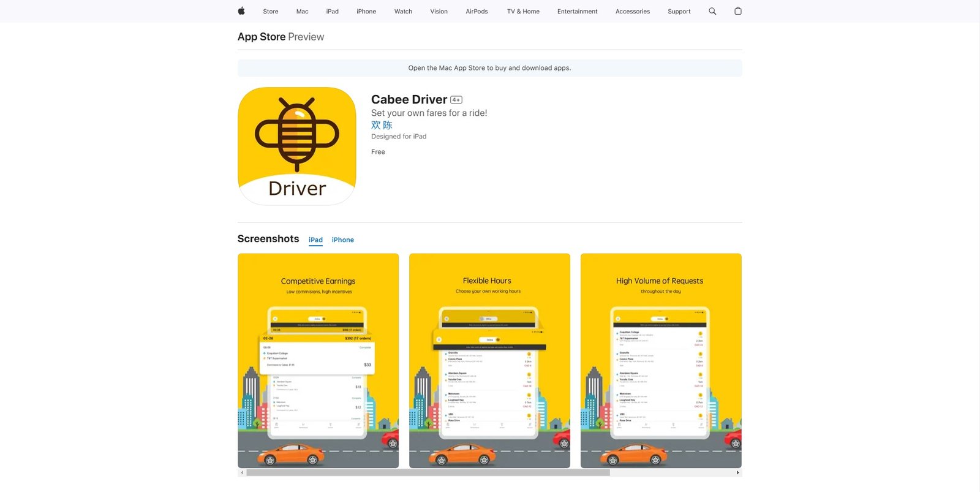Click the 'Designed for iPad' text
Viewport: 980px width, 492px height.
pos(399,137)
